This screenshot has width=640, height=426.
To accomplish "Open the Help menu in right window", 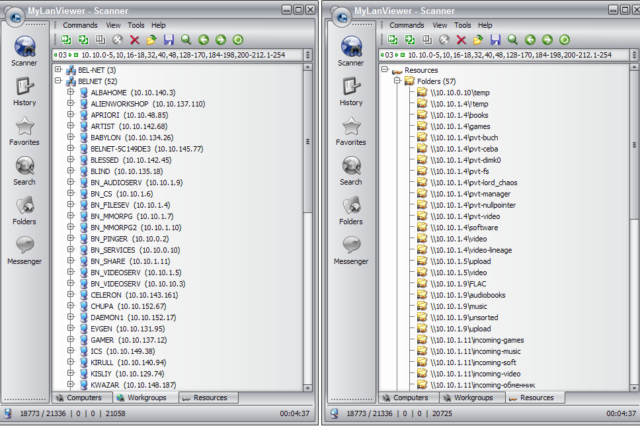I will coord(485,25).
